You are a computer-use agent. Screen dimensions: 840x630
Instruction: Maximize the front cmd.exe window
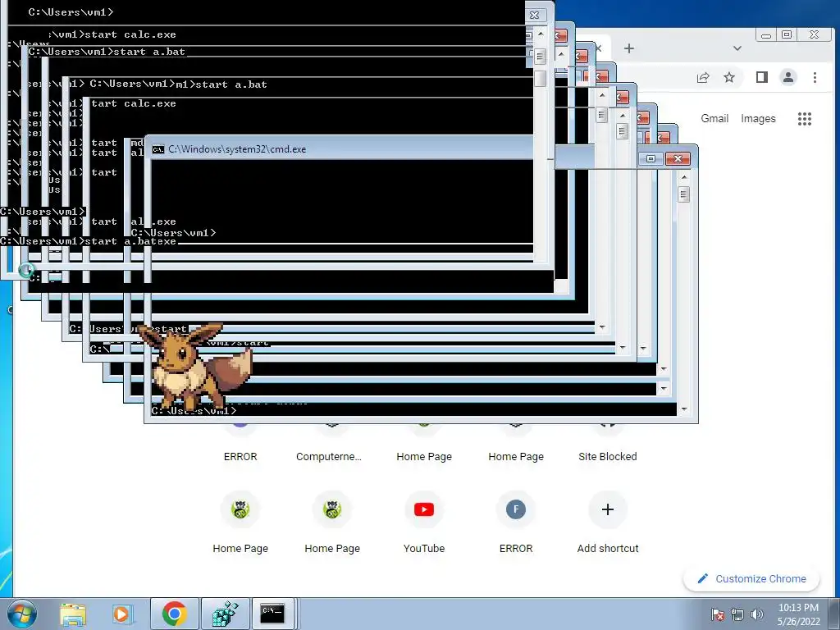point(651,158)
